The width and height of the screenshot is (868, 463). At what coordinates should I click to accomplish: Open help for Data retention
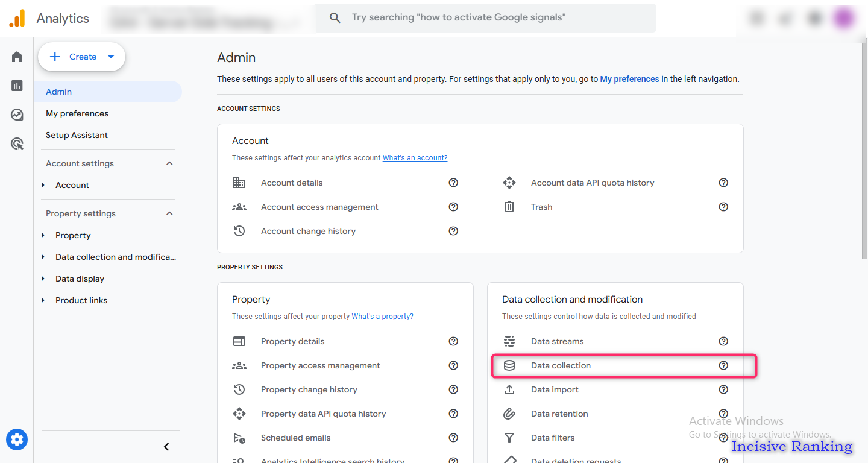pyautogui.click(x=723, y=414)
